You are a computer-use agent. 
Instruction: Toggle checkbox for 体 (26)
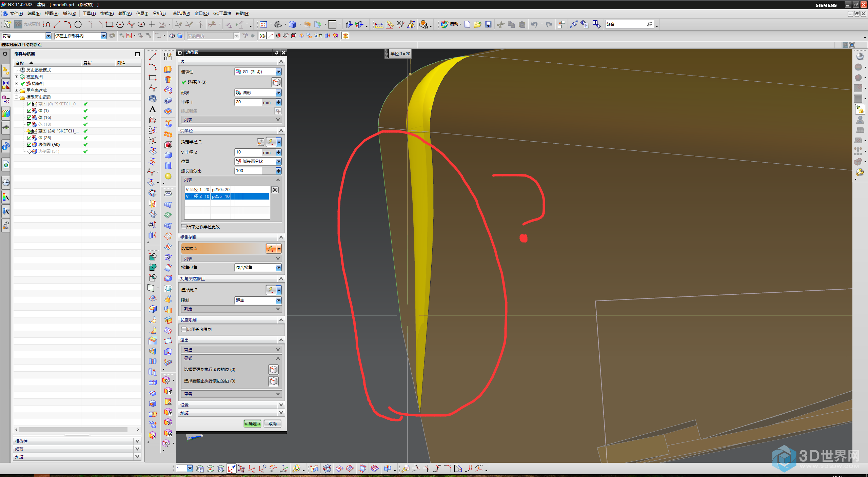(29, 138)
